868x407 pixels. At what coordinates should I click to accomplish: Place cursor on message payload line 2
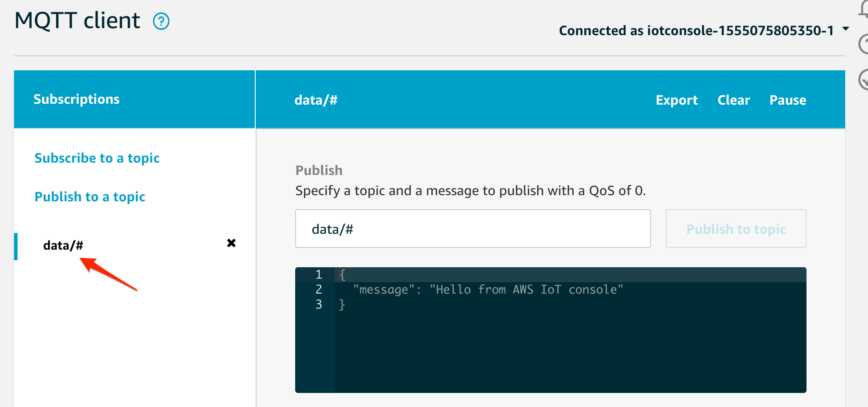click(x=488, y=290)
